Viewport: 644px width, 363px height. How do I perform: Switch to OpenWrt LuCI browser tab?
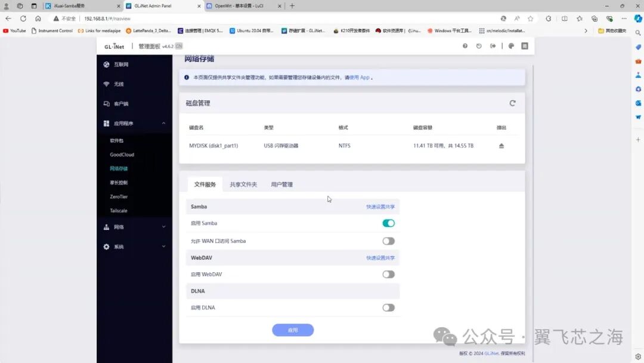click(243, 6)
